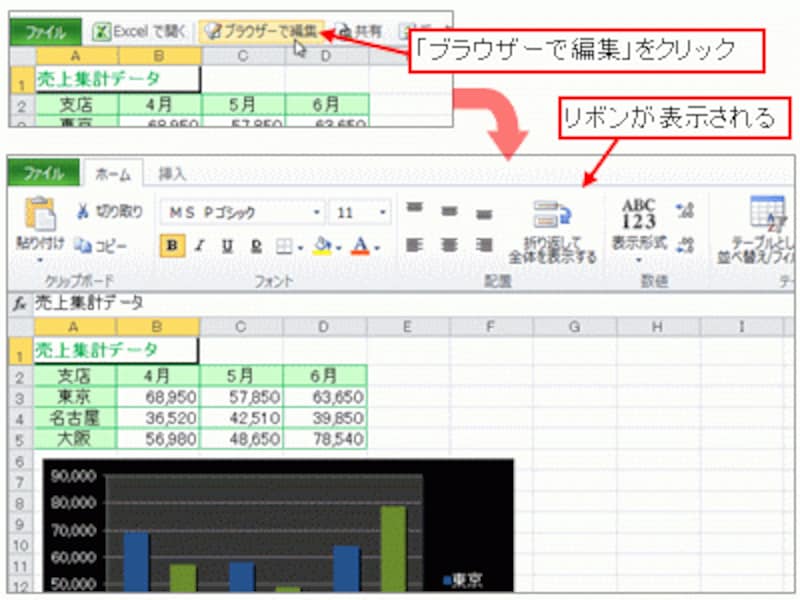Click the embedded bar chart
Viewport: 800px width, 600px height.
click(279, 526)
